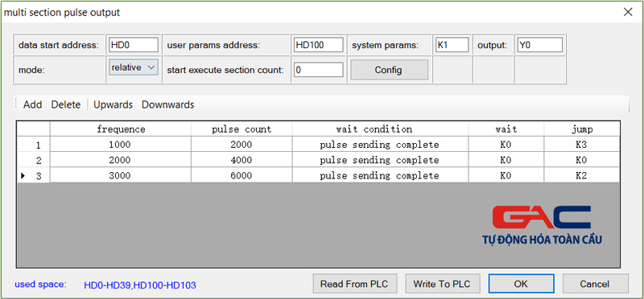The image size is (644, 299).
Task: Select pulse count cell 6000
Action: click(242, 175)
